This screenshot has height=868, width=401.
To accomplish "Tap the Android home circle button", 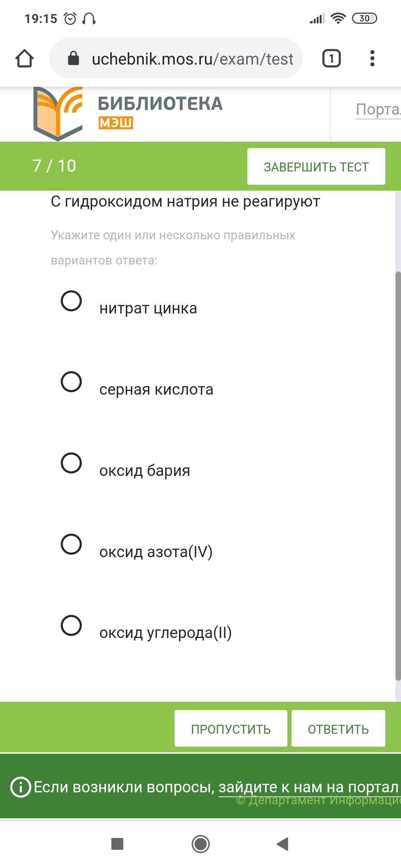I will pos(200,844).
